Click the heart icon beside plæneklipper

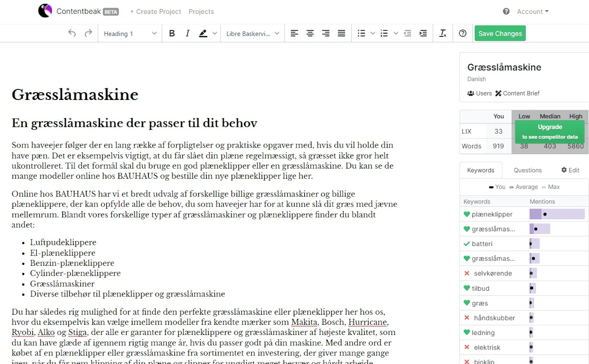[467, 214]
